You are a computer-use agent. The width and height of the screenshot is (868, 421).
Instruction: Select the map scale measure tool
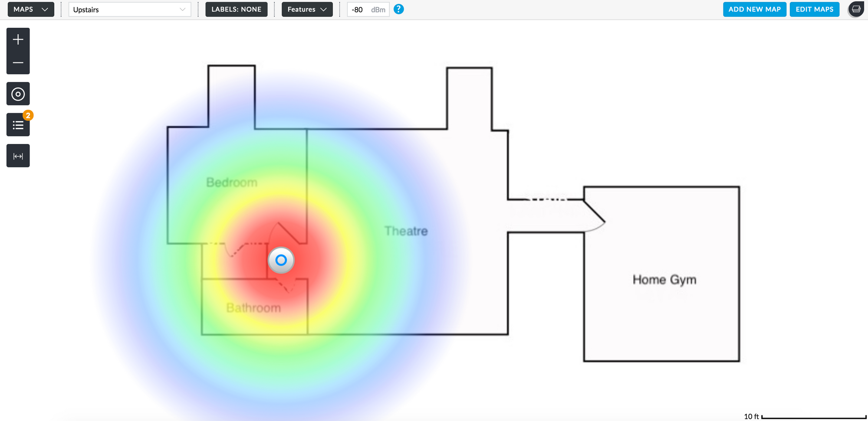point(18,156)
